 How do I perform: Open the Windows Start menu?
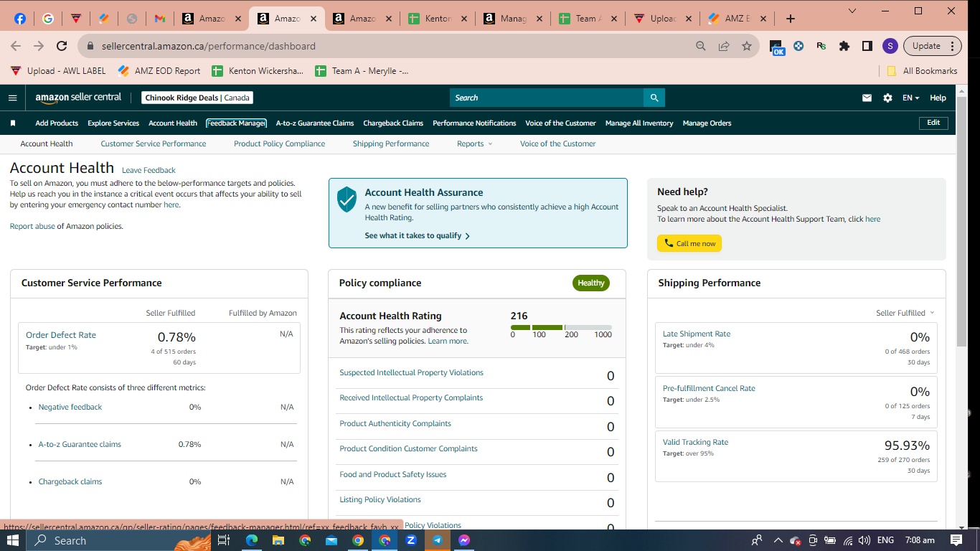coord(14,540)
